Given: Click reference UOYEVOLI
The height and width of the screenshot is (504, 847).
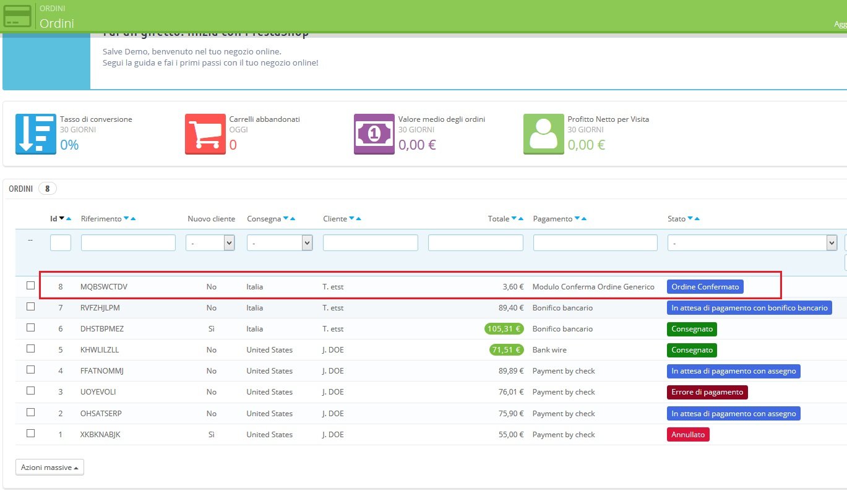Looking at the screenshot, I should click(98, 392).
